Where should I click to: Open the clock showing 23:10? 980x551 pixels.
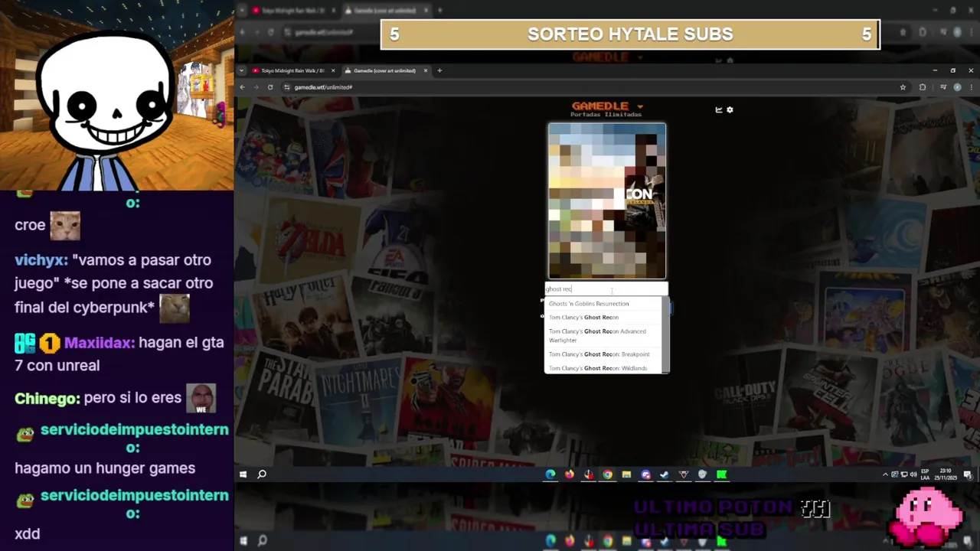pyautogui.click(x=946, y=474)
